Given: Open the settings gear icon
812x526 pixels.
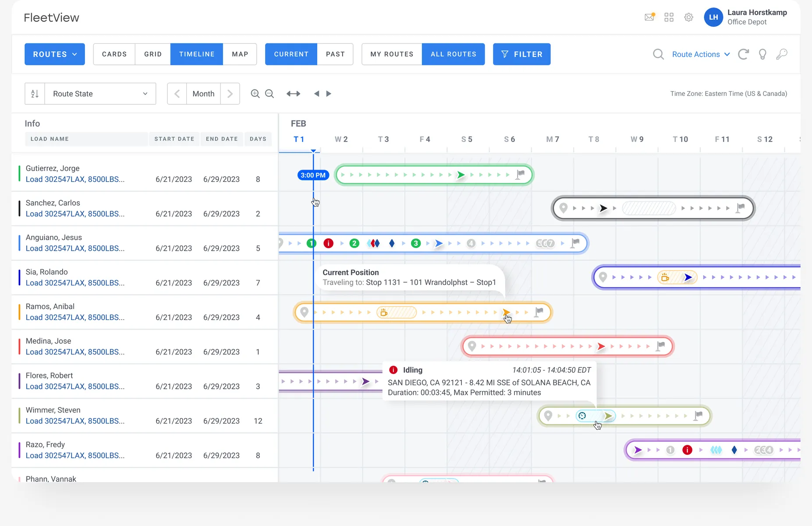Looking at the screenshot, I should click(688, 17).
